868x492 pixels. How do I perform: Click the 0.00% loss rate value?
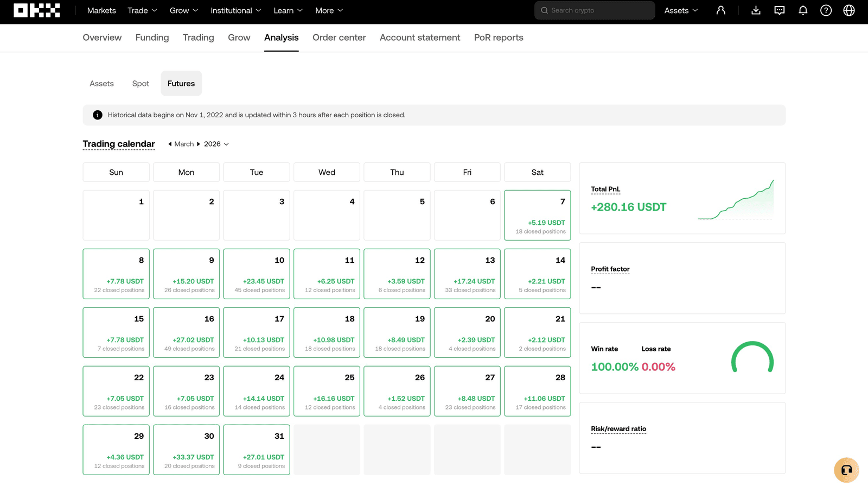(659, 367)
